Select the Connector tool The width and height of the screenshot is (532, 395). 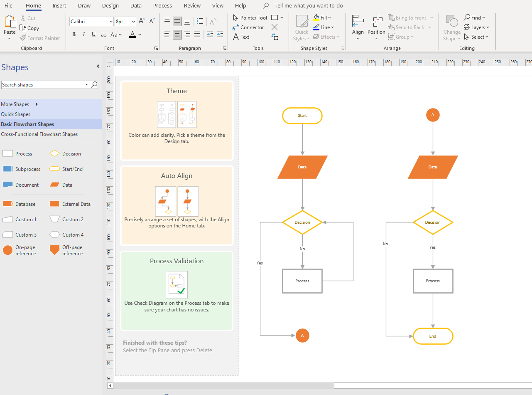coord(248,27)
